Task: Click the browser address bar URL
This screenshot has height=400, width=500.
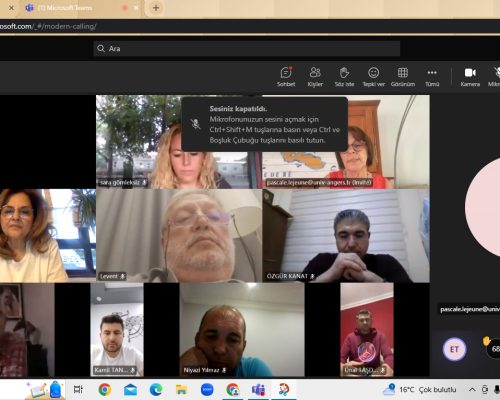Action: click(x=48, y=26)
